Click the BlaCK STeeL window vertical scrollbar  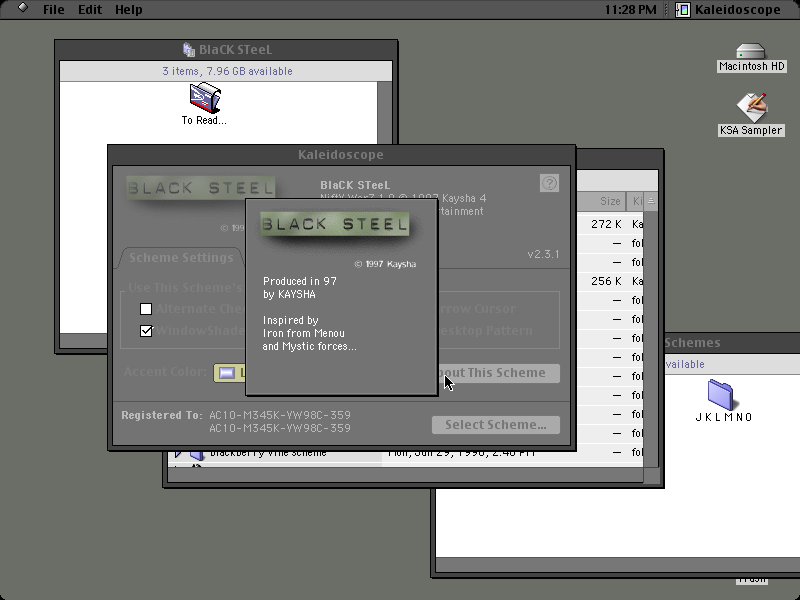(385, 112)
